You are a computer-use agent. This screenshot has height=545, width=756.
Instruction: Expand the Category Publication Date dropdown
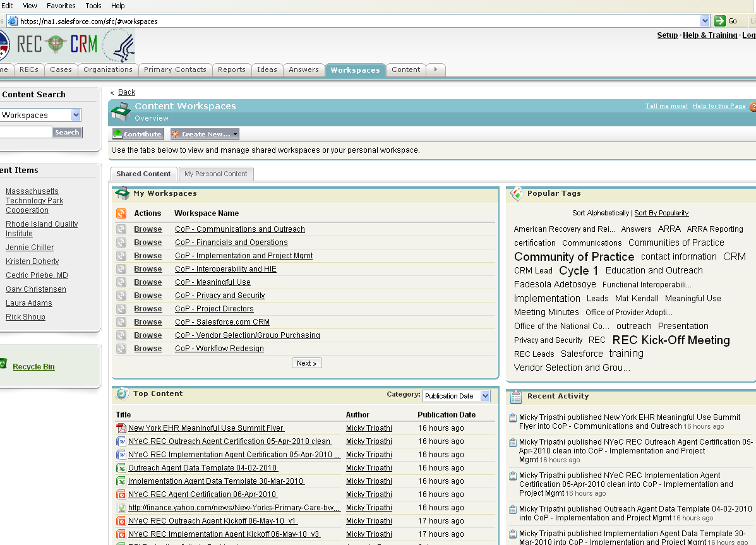coord(485,396)
